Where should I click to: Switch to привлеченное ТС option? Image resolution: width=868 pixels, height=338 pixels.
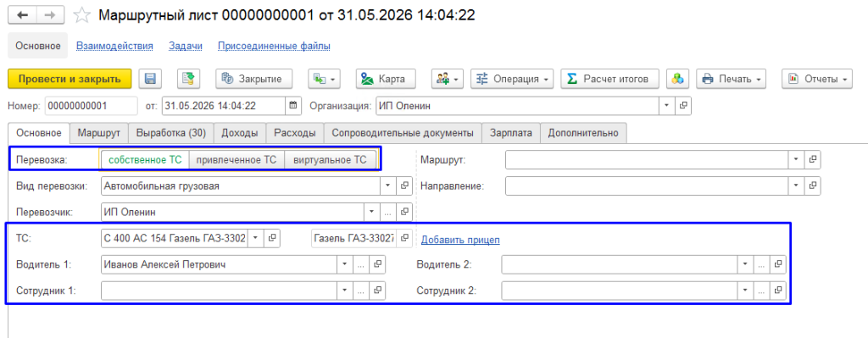coord(236,160)
